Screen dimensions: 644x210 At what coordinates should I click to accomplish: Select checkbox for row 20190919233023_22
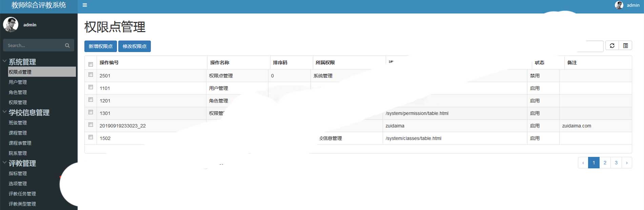(x=90, y=124)
